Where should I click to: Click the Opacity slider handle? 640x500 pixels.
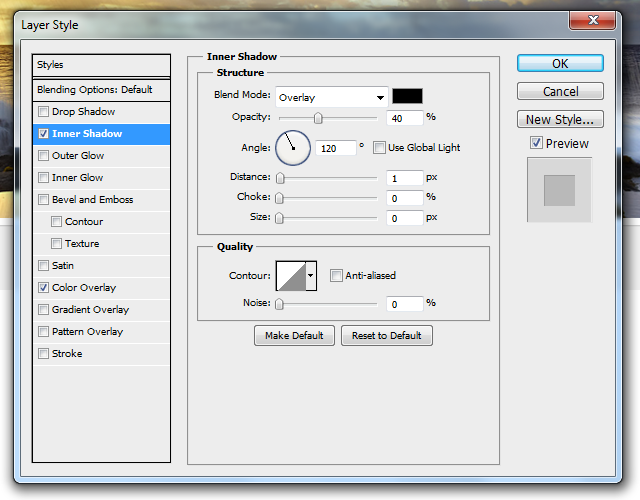318,118
